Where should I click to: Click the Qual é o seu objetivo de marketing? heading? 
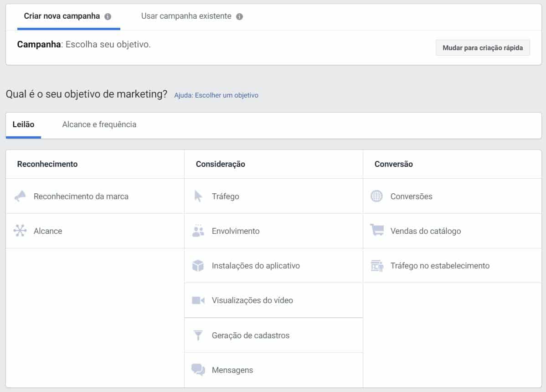tap(87, 94)
